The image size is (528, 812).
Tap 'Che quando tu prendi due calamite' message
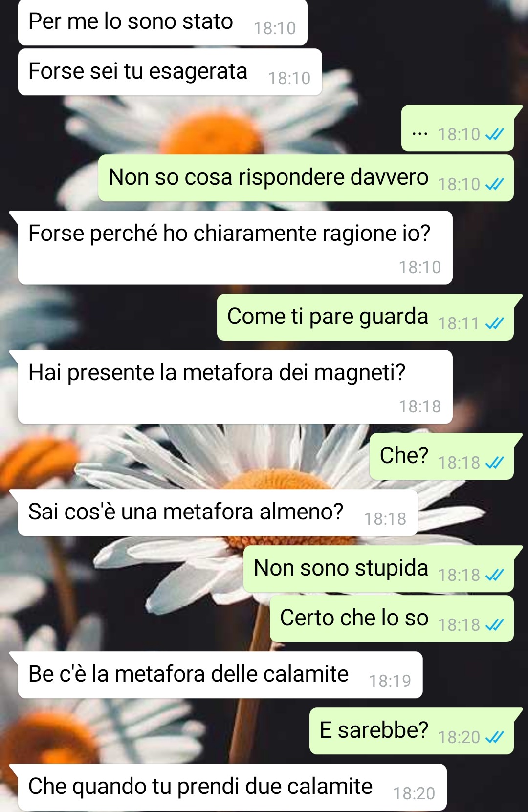point(232,787)
